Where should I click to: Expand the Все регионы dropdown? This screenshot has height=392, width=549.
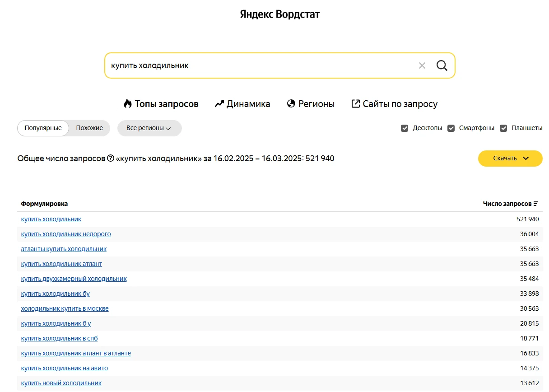[149, 128]
